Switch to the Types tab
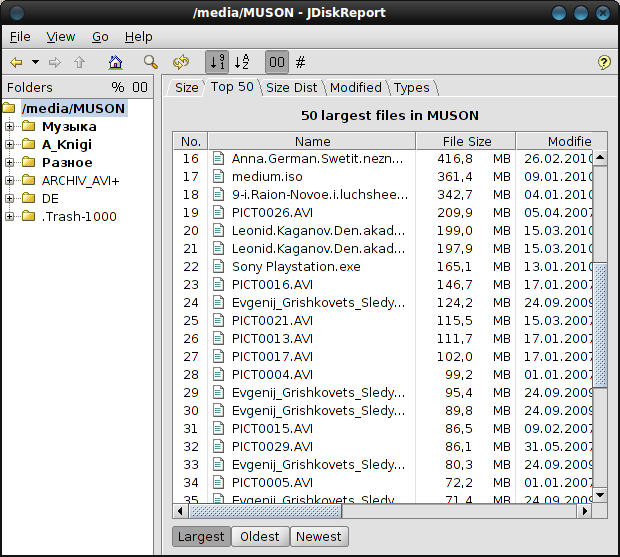 click(411, 87)
